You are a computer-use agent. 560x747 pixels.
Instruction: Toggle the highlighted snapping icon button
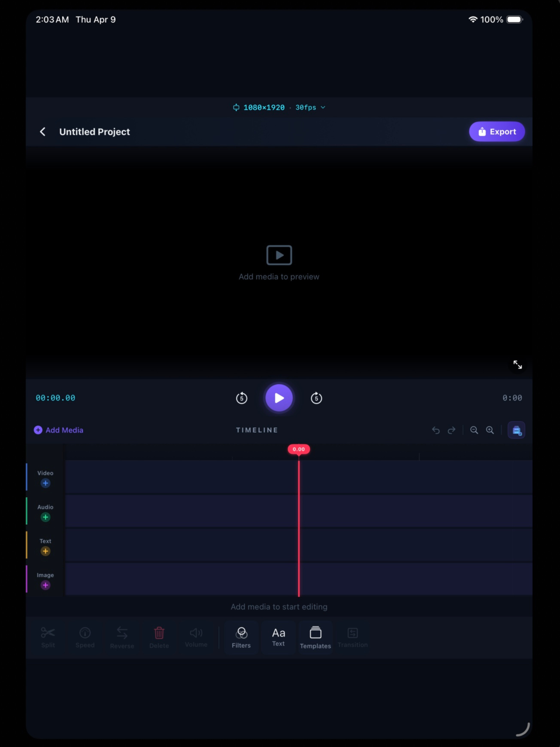coord(517,430)
